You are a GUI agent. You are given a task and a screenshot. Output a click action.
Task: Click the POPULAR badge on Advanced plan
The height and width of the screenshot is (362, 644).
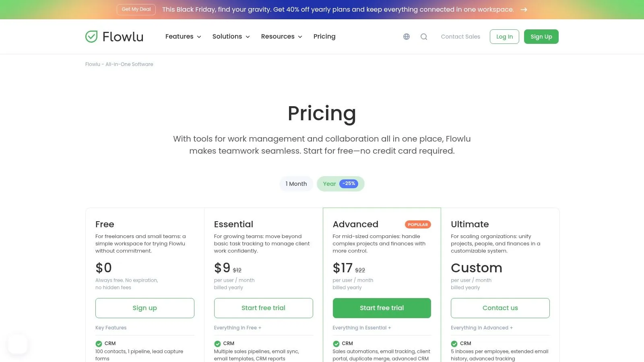point(418,224)
